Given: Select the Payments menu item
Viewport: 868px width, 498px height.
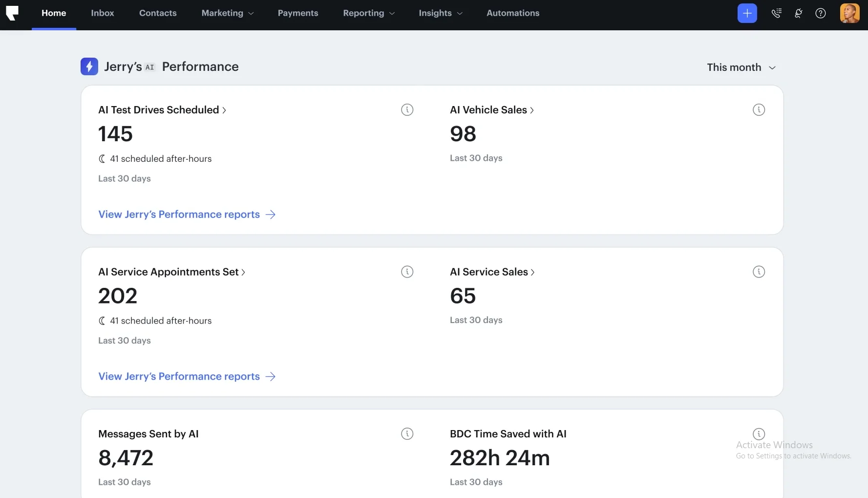Looking at the screenshot, I should pos(298,13).
